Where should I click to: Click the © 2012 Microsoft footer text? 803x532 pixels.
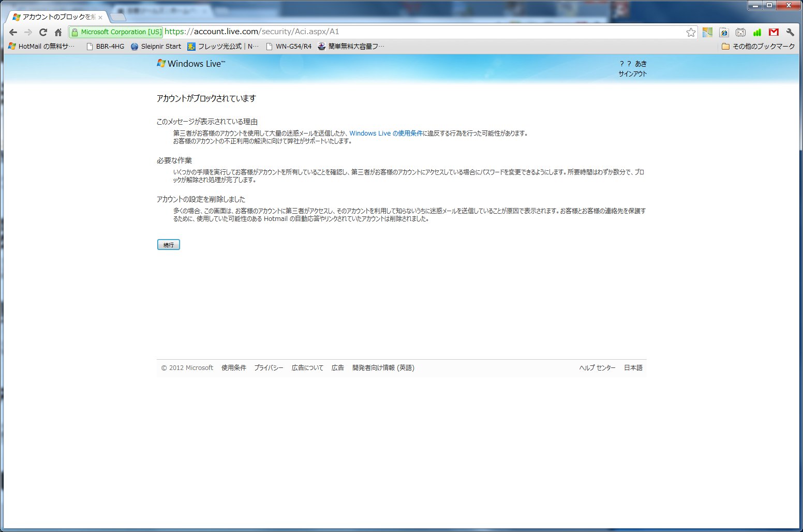187,368
